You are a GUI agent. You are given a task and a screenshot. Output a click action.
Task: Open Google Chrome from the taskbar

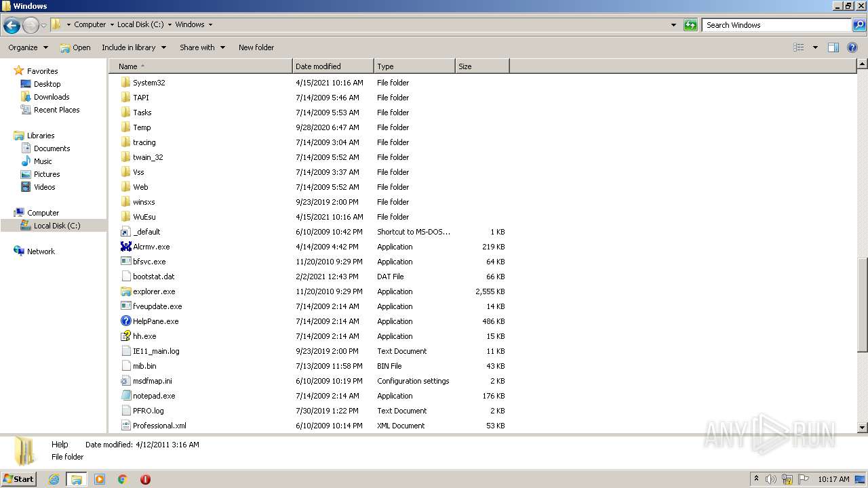click(x=123, y=479)
